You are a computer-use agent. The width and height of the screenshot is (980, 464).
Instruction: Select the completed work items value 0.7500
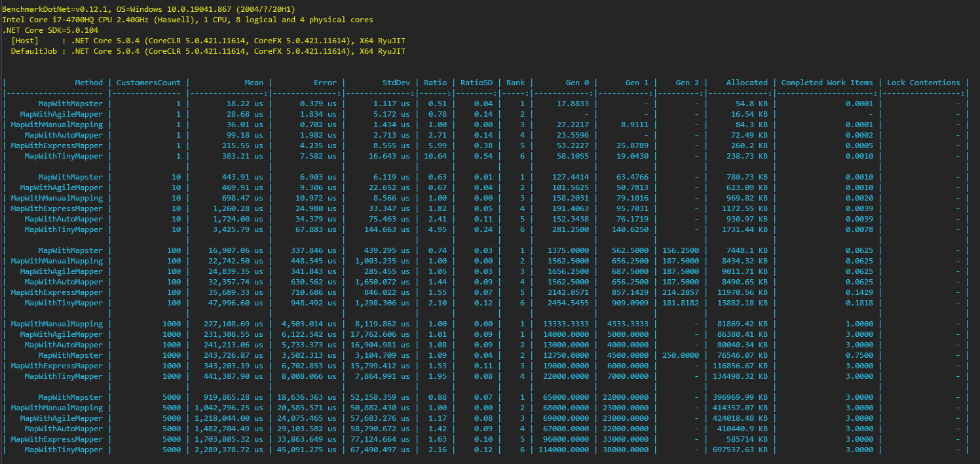(x=859, y=355)
